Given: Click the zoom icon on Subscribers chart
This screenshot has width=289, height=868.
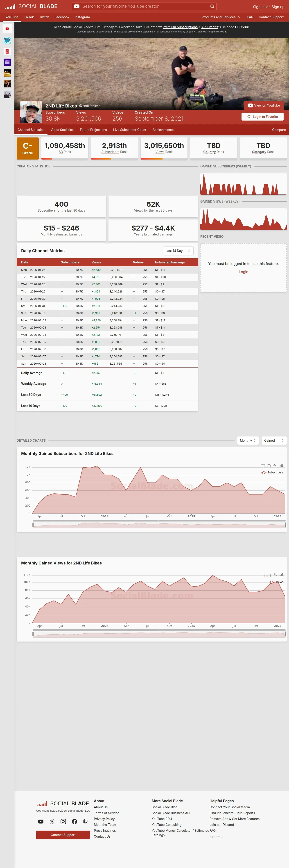Looking at the screenshot, I should 263,466.
